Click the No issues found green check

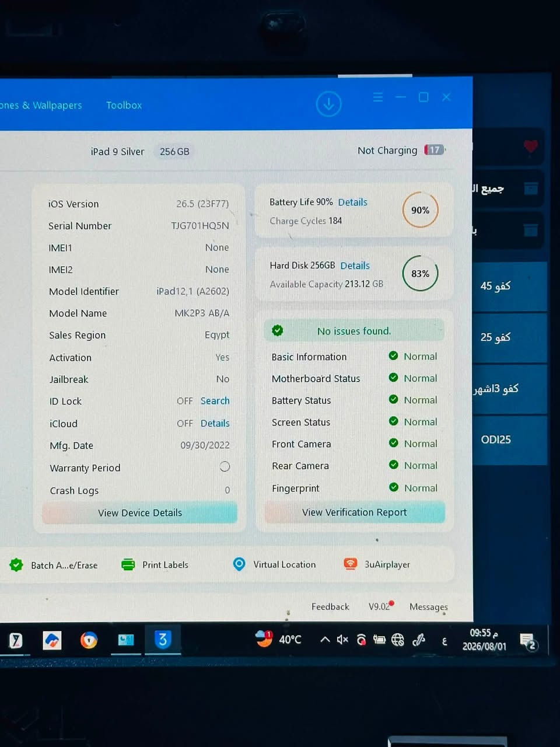[x=278, y=330]
